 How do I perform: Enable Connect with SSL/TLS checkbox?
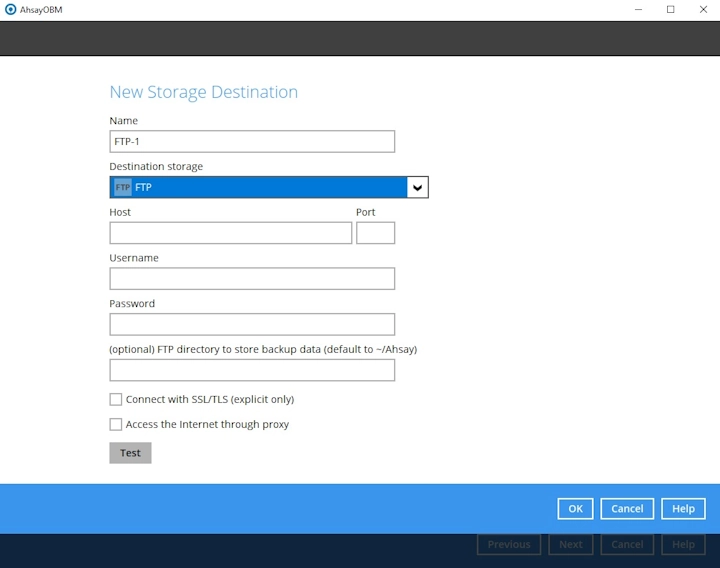tap(116, 399)
